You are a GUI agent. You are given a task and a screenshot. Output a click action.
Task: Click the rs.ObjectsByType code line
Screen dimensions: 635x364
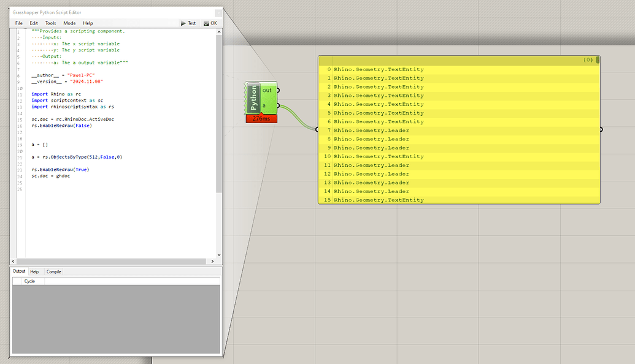pos(77,157)
